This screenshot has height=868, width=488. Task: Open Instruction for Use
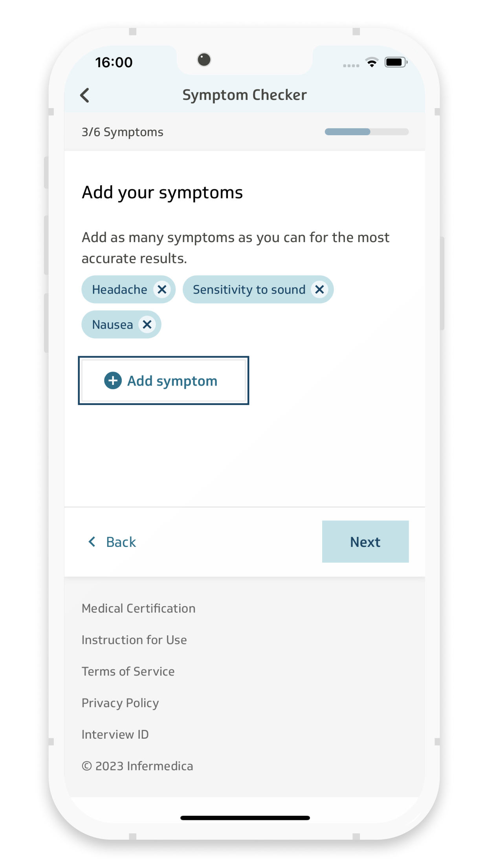[134, 640]
